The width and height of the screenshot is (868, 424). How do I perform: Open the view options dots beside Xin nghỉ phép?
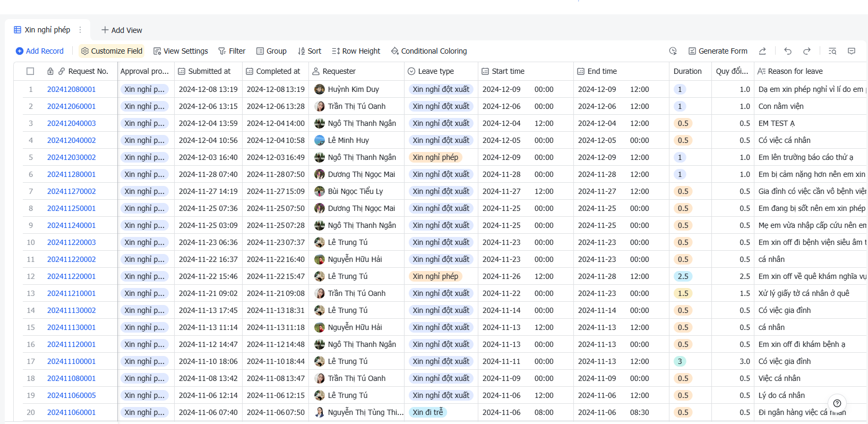coord(80,30)
